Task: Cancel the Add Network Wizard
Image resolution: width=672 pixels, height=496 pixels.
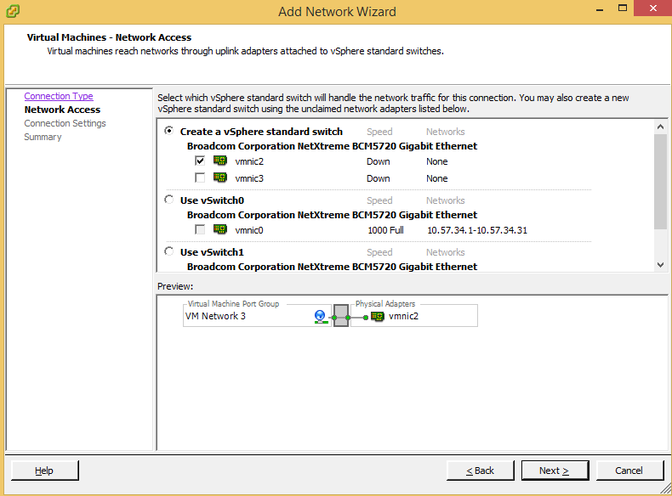Action: coord(628,470)
